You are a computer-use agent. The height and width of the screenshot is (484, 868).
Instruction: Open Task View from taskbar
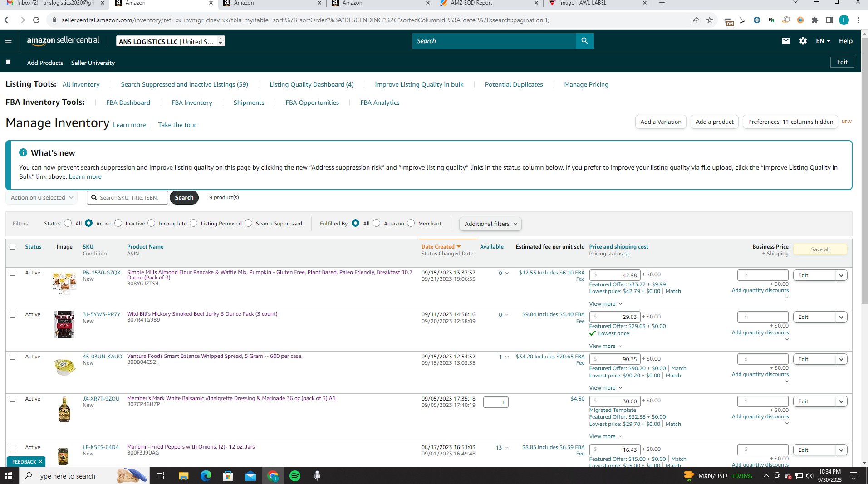(x=160, y=476)
